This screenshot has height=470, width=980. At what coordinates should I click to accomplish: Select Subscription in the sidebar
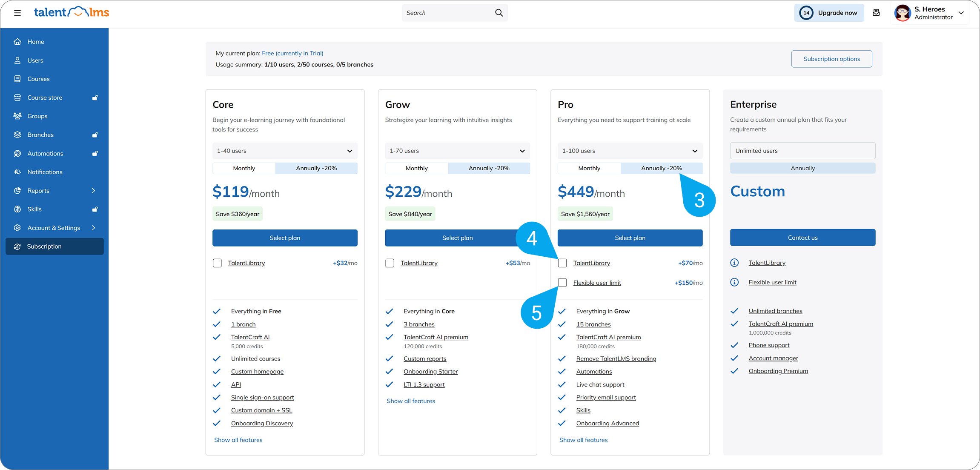(54, 246)
